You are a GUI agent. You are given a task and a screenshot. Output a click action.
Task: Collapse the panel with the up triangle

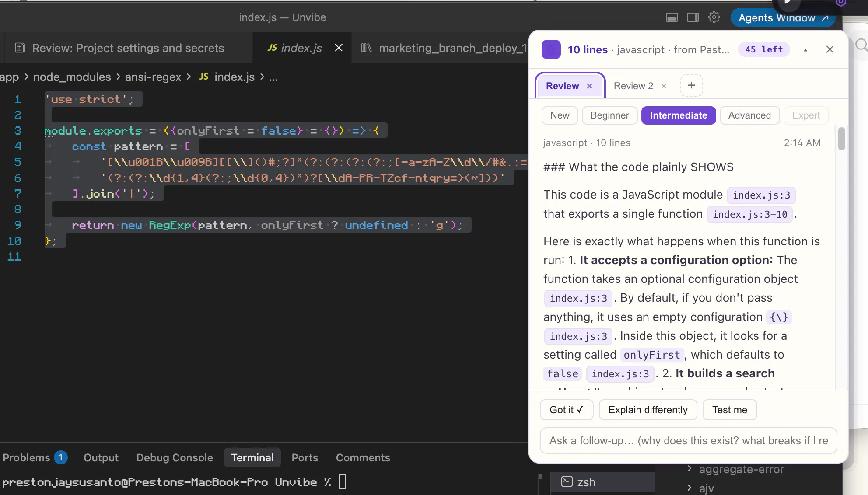805,50
